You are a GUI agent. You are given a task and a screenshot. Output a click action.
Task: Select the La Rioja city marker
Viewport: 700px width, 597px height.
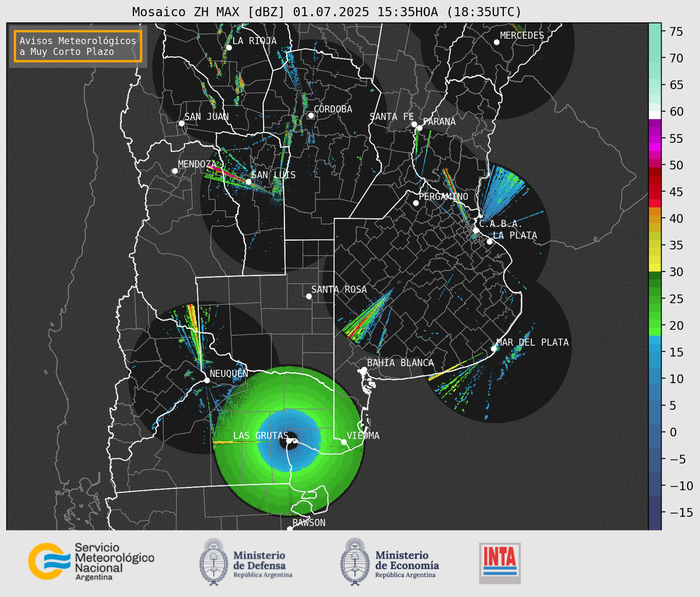(229, 48)
